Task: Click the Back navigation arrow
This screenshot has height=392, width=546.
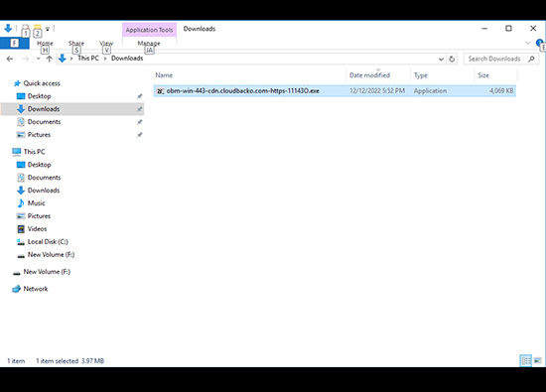Action: point(10,59)
